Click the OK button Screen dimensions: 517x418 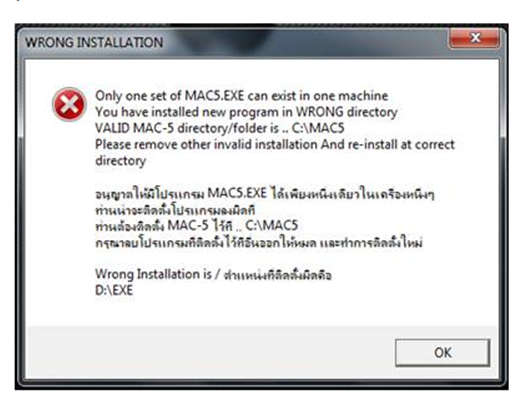(x=442, y=353)
